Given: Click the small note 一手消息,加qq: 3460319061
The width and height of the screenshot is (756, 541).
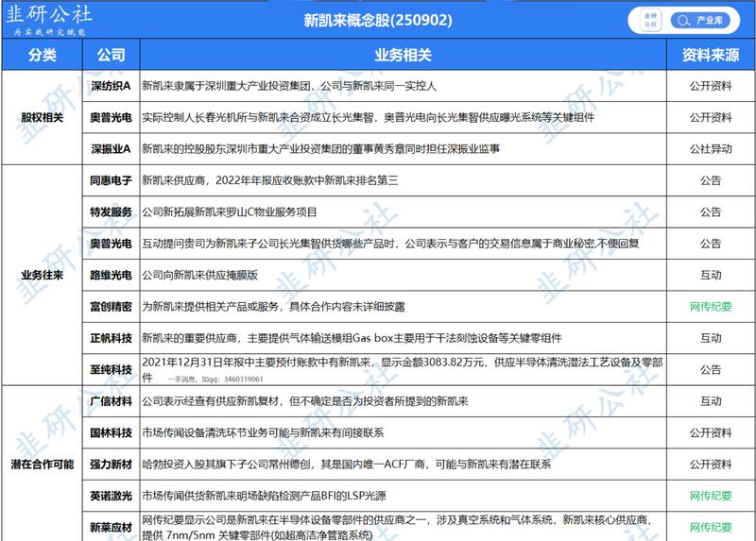Looking at the screenshot, I should [x=215, y=380].
